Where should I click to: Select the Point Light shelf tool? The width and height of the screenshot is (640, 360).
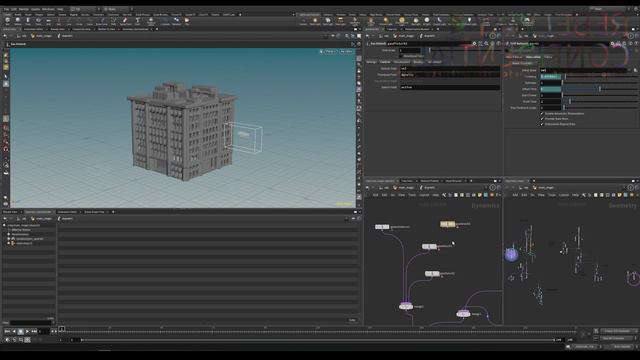tap(315, 21)
